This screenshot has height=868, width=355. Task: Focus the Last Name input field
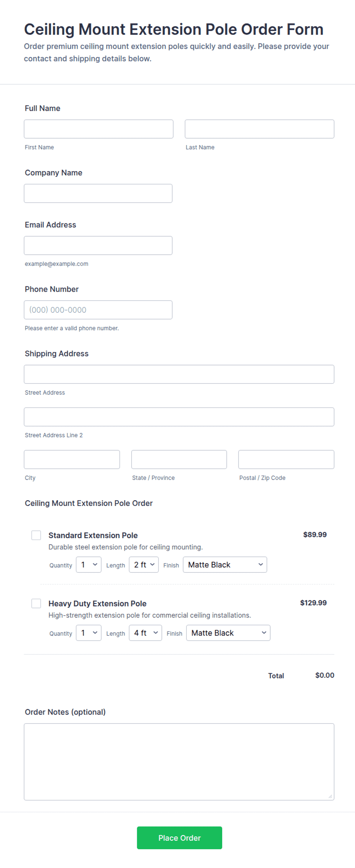[260, 129]
